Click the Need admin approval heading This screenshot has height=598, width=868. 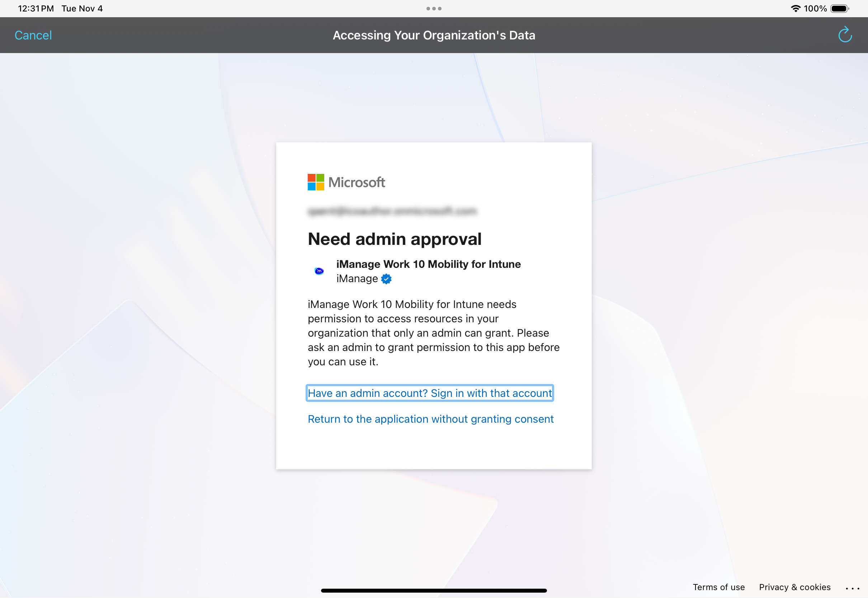(x=395, y=239)
